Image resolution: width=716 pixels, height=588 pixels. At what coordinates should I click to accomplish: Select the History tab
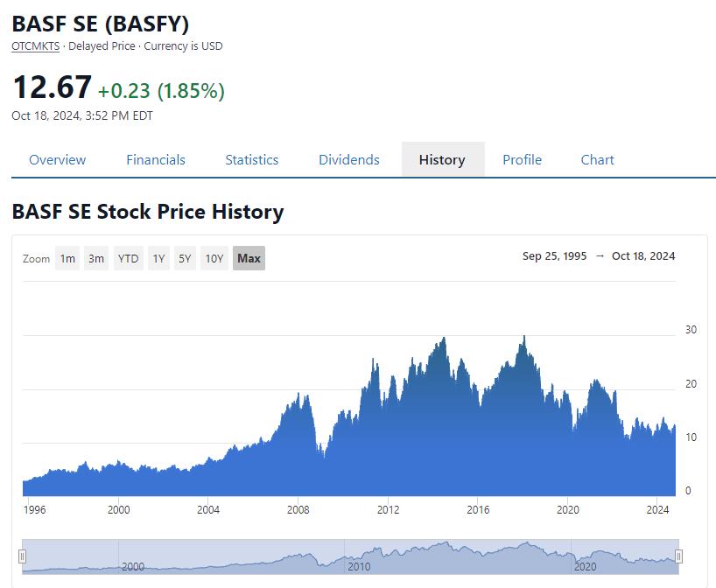[x=442, y=159]
